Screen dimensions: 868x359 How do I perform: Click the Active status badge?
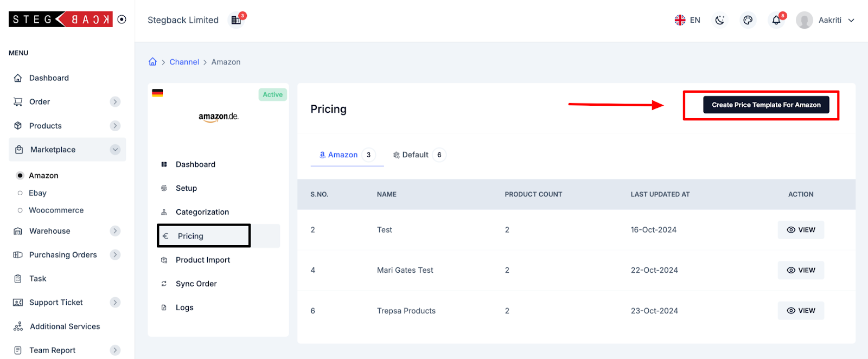pos(272,94)
